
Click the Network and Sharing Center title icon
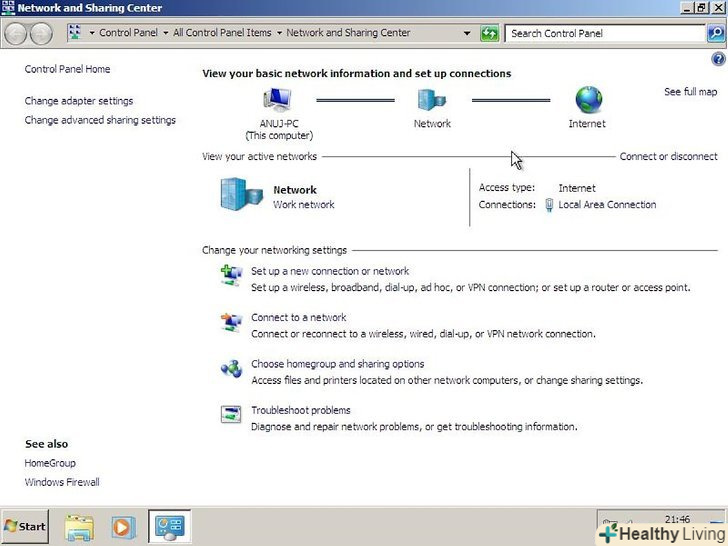8,8
